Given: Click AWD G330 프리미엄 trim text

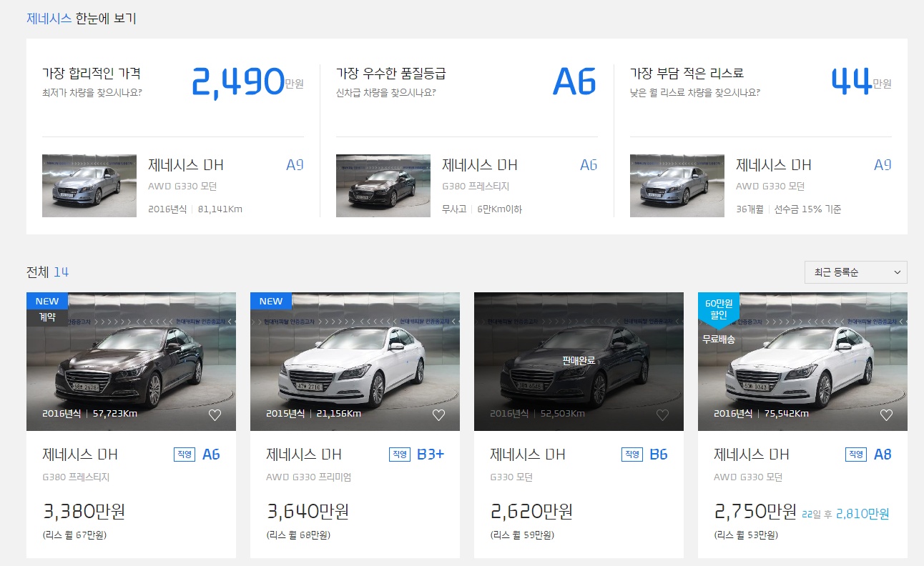Looking at the screenshot, I should click(309, 477).
